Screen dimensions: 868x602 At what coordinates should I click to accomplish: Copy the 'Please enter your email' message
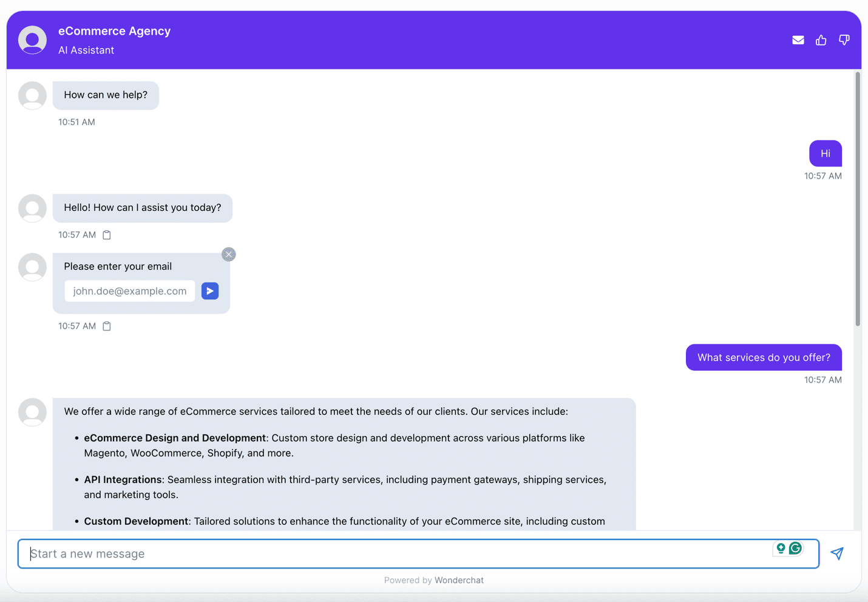[106, 326]
